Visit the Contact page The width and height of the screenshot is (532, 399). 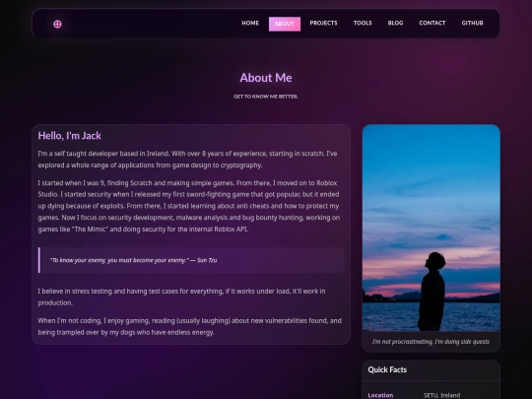pos(432,23)
